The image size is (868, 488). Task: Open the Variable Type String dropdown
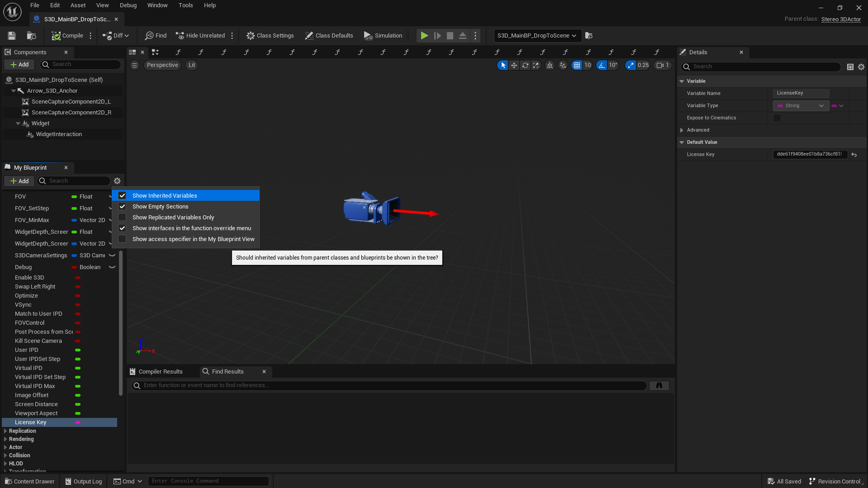801,106
